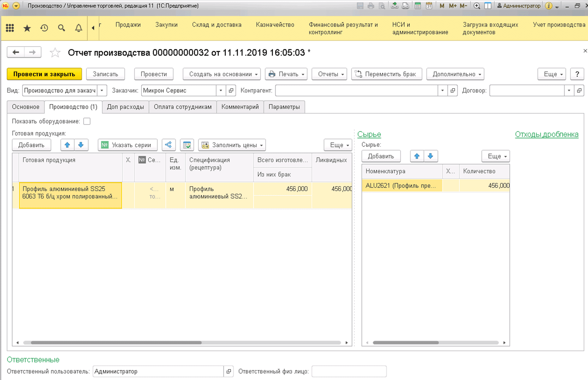Expand Вид dropdown list

pyautogui.click(x=102, y=91)
